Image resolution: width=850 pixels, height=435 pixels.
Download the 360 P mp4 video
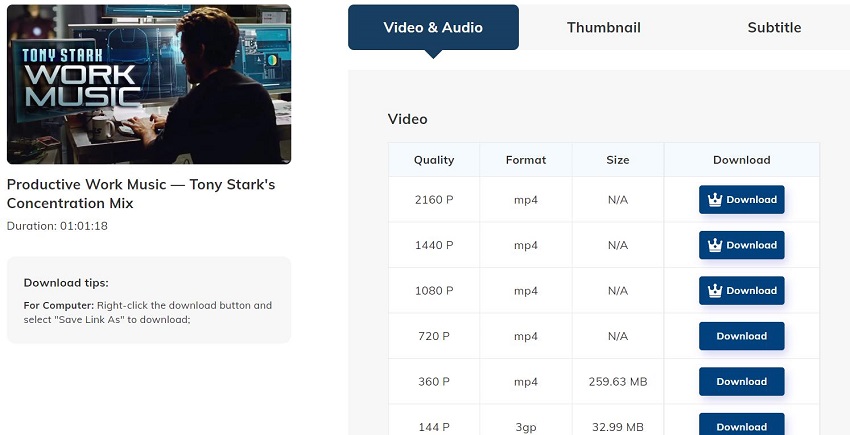coord(742,381)
